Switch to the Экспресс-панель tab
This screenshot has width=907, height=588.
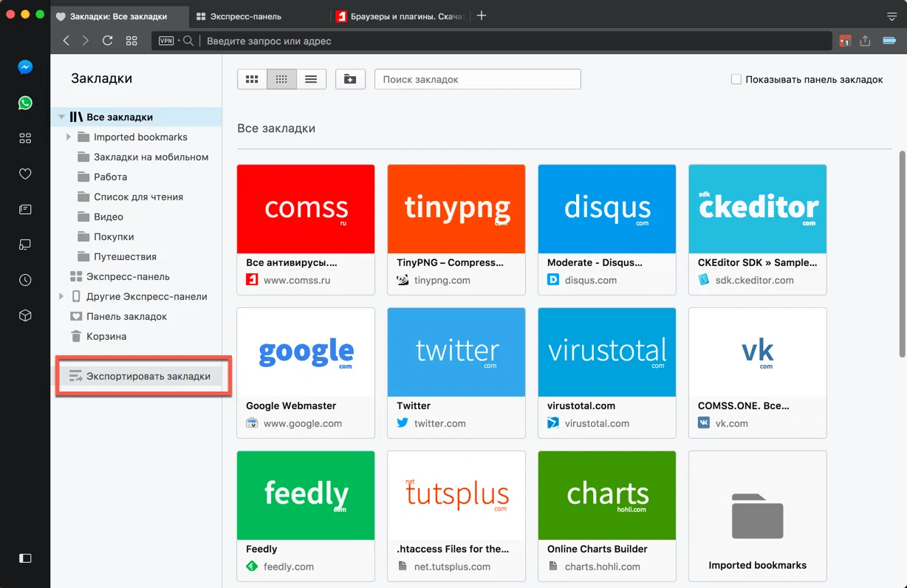click(x=259, y=16)
